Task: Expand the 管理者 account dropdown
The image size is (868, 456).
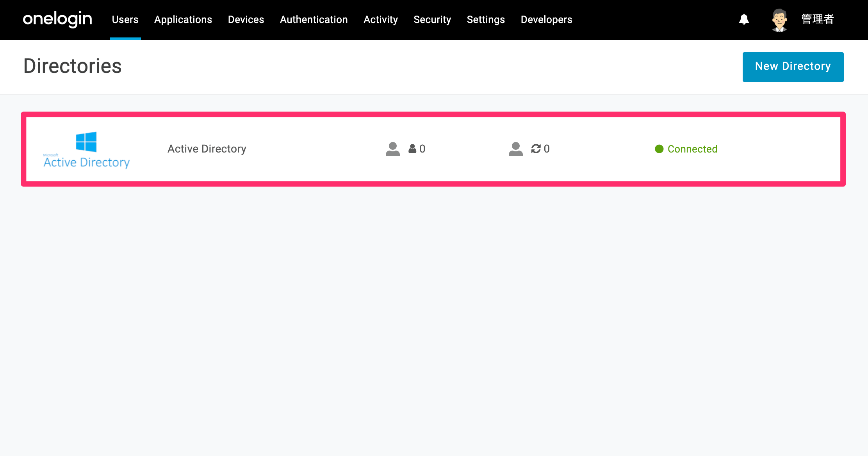Action: (x=817, y=19)
